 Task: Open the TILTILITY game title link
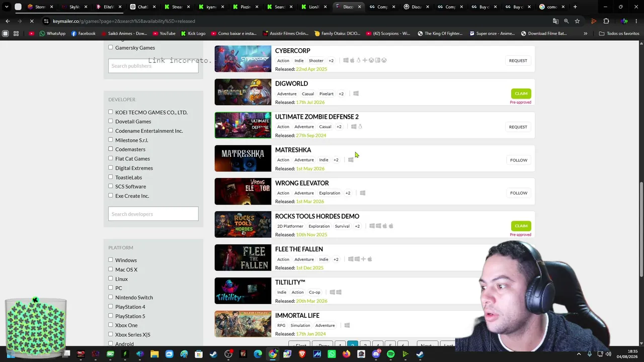tap(290, 282)
